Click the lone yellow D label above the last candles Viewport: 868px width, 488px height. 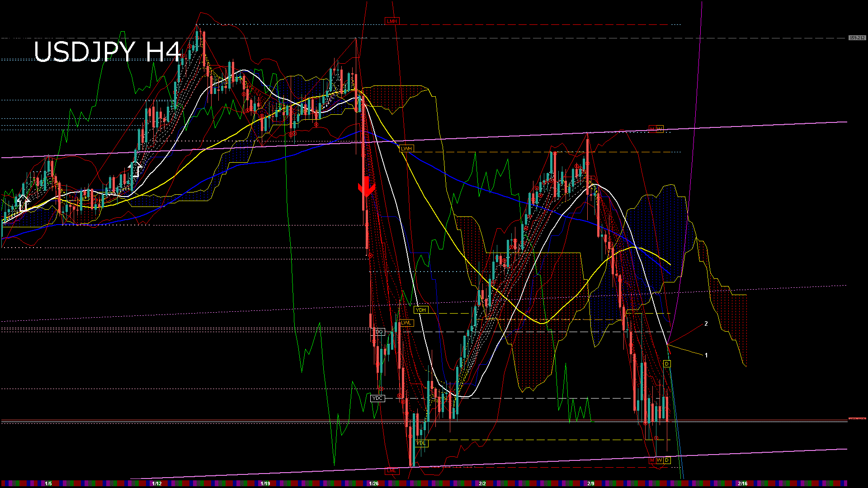coord(667,364)
